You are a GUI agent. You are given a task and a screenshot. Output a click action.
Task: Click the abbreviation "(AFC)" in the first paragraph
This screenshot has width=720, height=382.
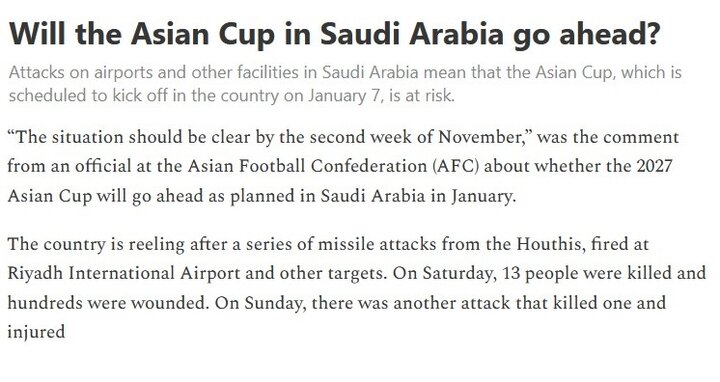click(456, 166)
